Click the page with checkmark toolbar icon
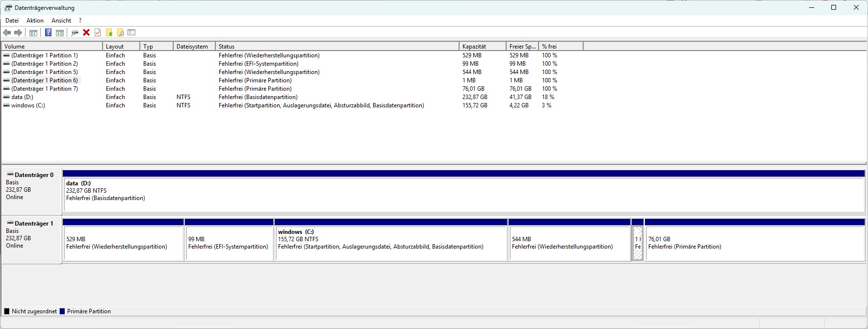The width and height of the screenshot is (868, 329). (98, 33)
